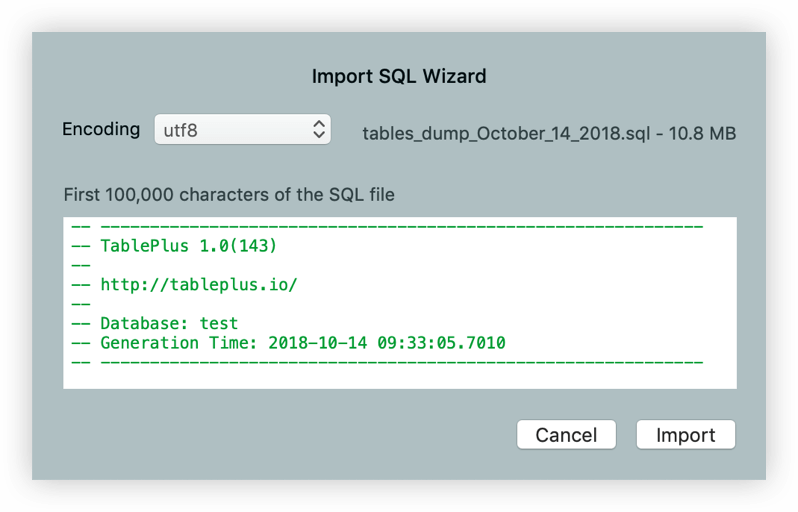798x512 pixels.
Task: Click the http://tableplus.io/ line
Action: 198,285
